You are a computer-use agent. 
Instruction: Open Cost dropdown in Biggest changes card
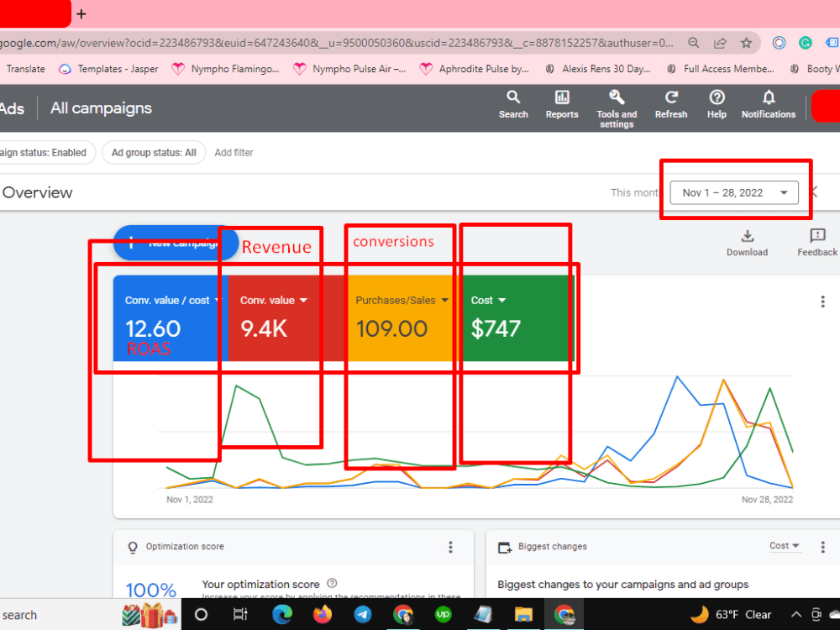tap(785, 546)
